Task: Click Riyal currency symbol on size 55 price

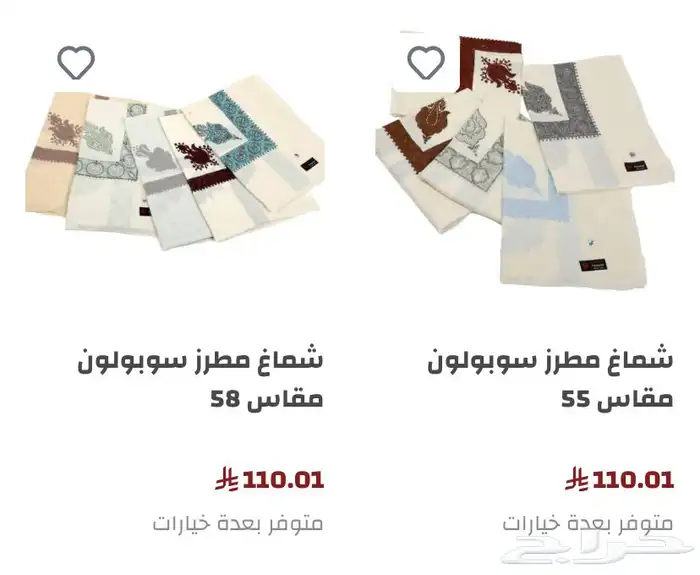Action: (578, 479)
